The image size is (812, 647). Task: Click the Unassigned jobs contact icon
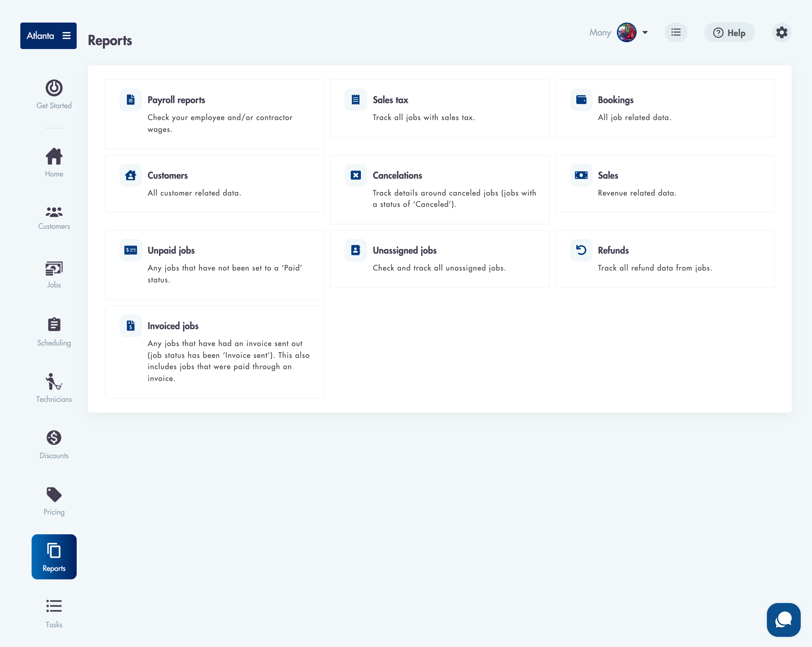tap(356, 250)
